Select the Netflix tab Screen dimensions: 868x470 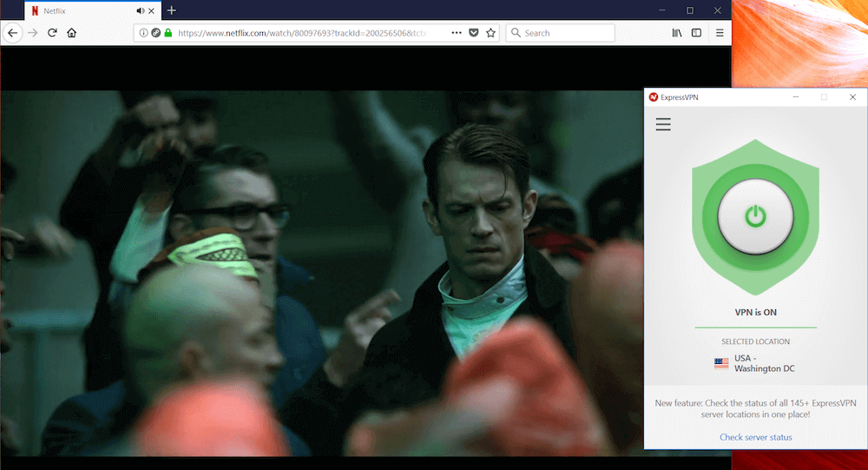coord(93,10)
